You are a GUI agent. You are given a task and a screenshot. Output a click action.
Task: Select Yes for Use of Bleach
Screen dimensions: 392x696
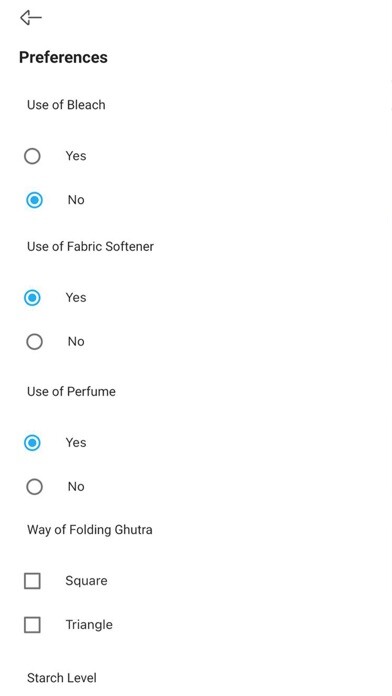click(x=32, y=156)
